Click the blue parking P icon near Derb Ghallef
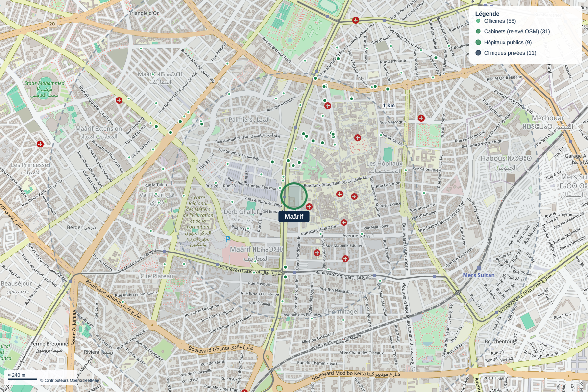This screenshot has height=392, width=588. (x=228, y=239)
